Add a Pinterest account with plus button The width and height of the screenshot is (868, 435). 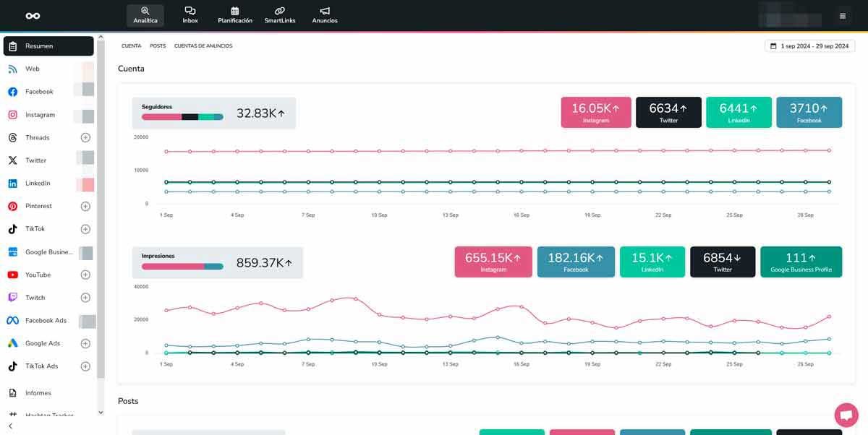(x=85, y=206)
